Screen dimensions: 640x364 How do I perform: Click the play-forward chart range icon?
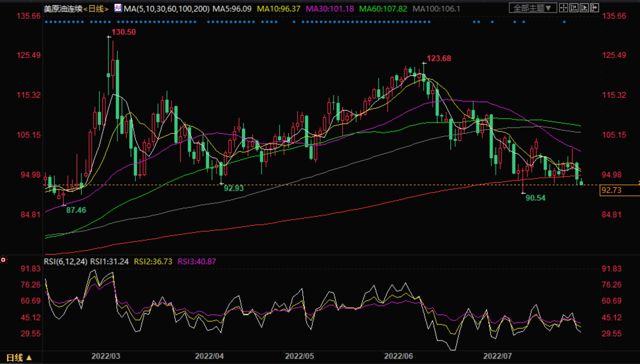pyautogui.click(x=584, y=8)
